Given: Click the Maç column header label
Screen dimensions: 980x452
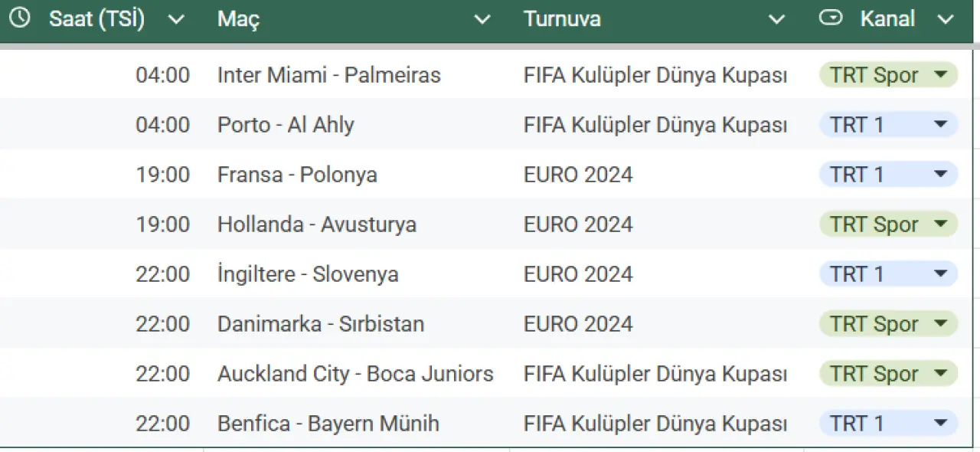Looking at the screenshot, I should tap(238, 19).
